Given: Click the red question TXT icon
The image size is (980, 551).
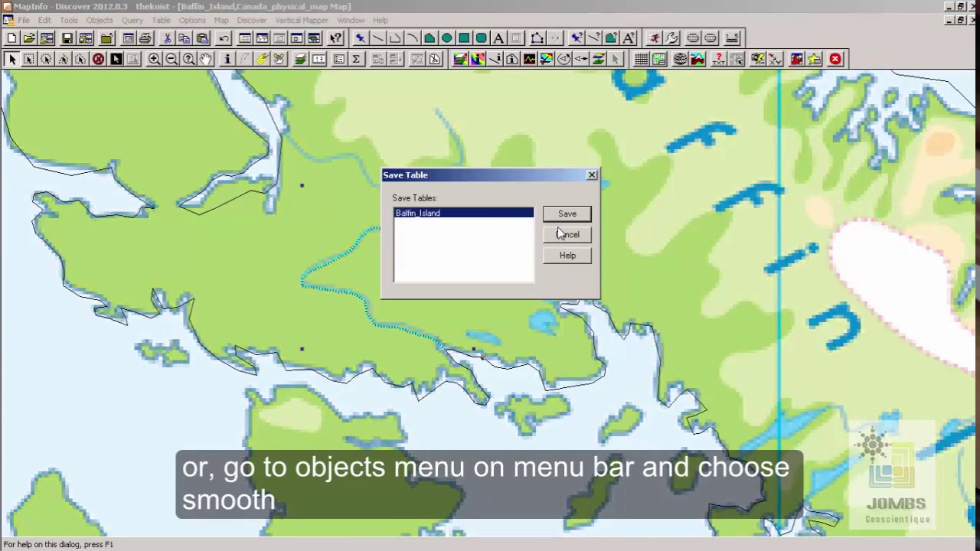Looking at the screenshot, I should click(x=719, y=59).
